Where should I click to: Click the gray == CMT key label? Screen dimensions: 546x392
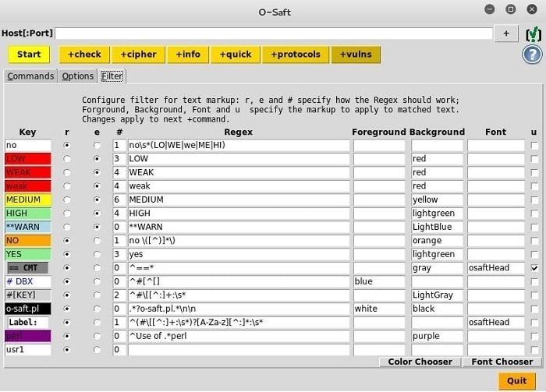(28, 268)
